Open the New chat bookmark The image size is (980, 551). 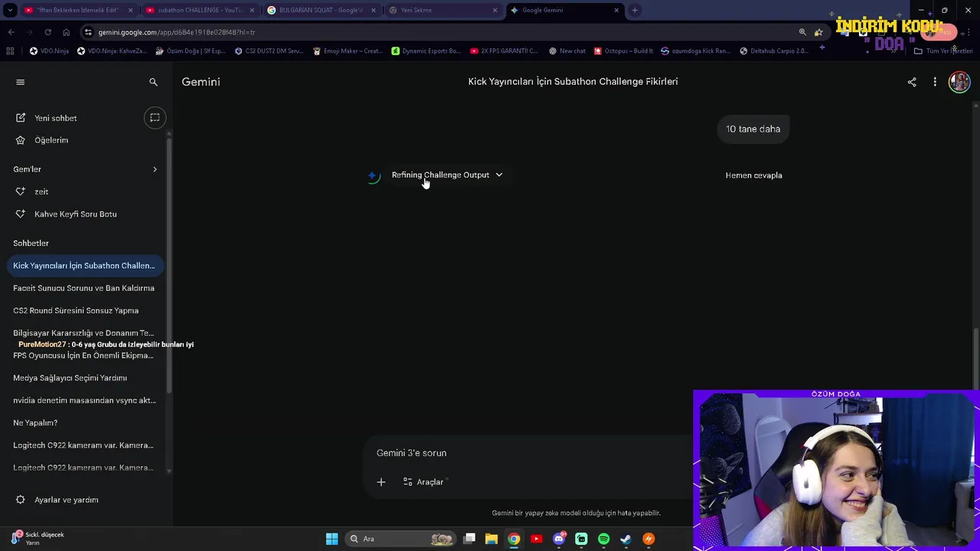(567, 51)
